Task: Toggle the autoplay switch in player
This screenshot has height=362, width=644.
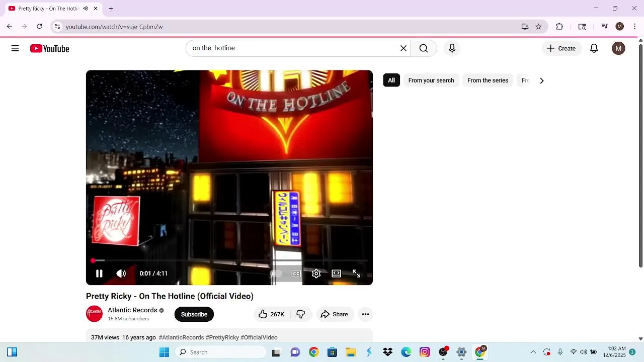Action: (x=276, y=274)
